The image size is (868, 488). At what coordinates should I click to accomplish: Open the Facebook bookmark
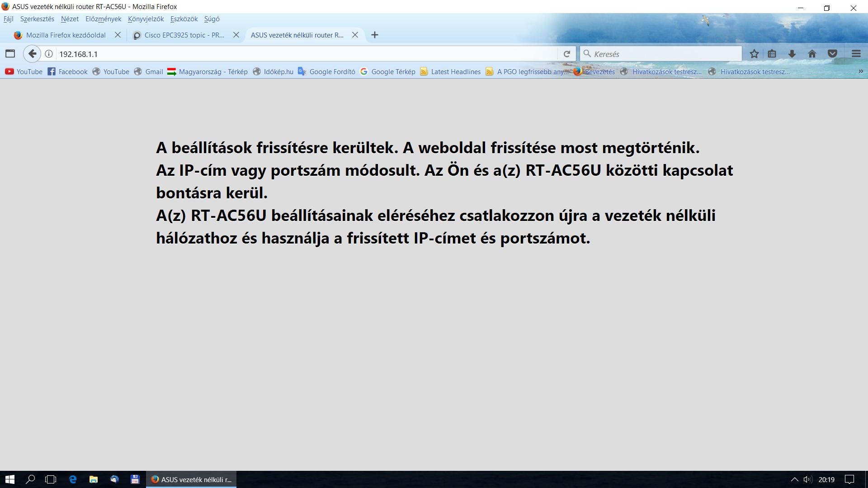coord(67,71)
